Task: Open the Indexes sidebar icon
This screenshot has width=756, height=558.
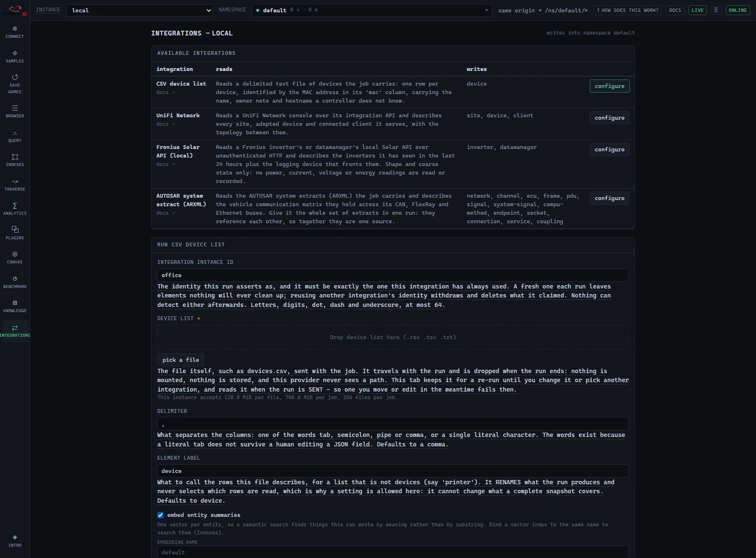Action: [x=15, y=160]
